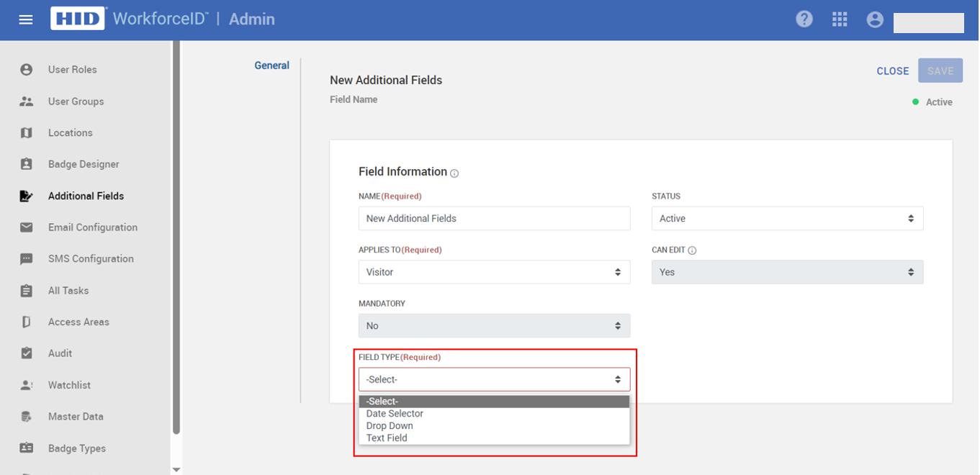The image size is (980, 475).
Task: Open the Audit page
Action: 60,353
